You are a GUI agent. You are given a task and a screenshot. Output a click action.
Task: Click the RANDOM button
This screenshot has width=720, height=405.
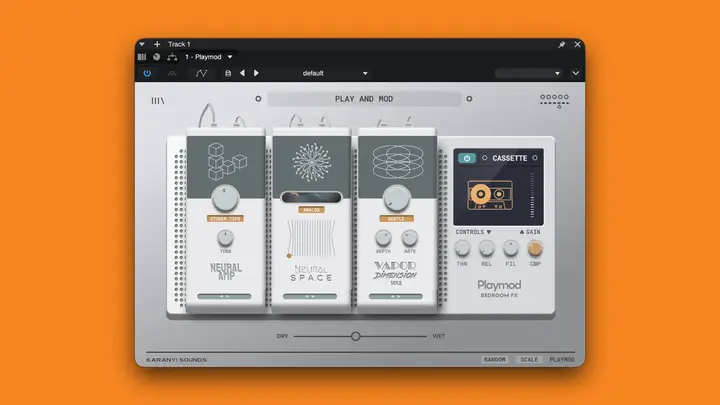tap(495, 360)
